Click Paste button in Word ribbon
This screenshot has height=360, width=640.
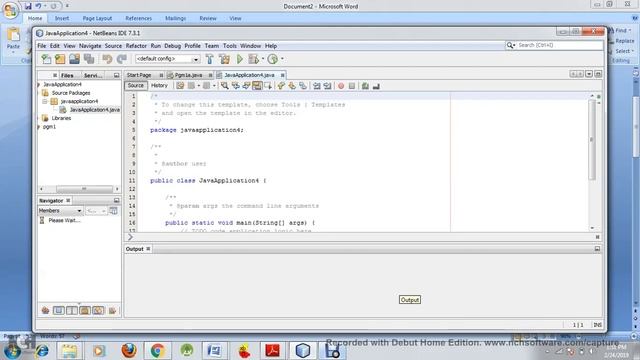pyautogui.click(x=13, y=39)
